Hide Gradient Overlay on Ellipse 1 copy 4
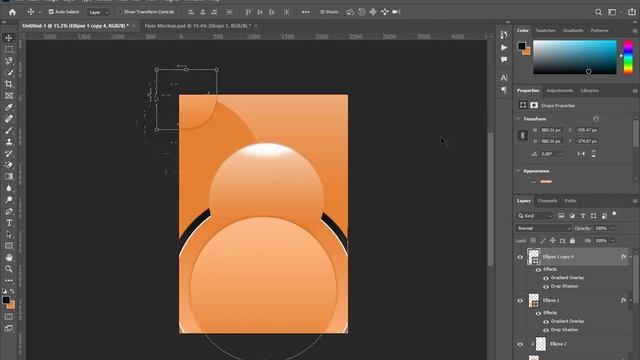 point(546,278)
